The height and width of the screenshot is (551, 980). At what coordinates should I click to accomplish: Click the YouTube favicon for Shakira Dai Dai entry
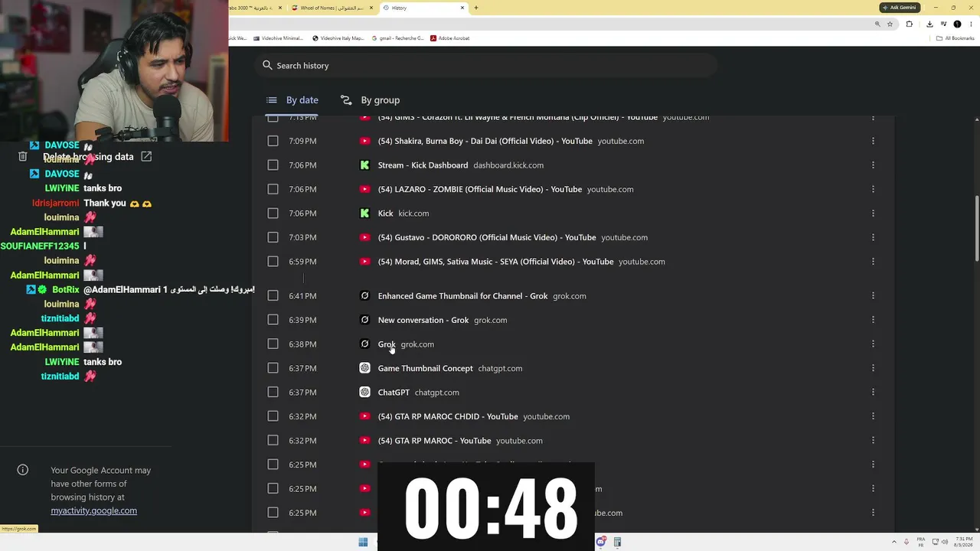click(x=364, y=141)
